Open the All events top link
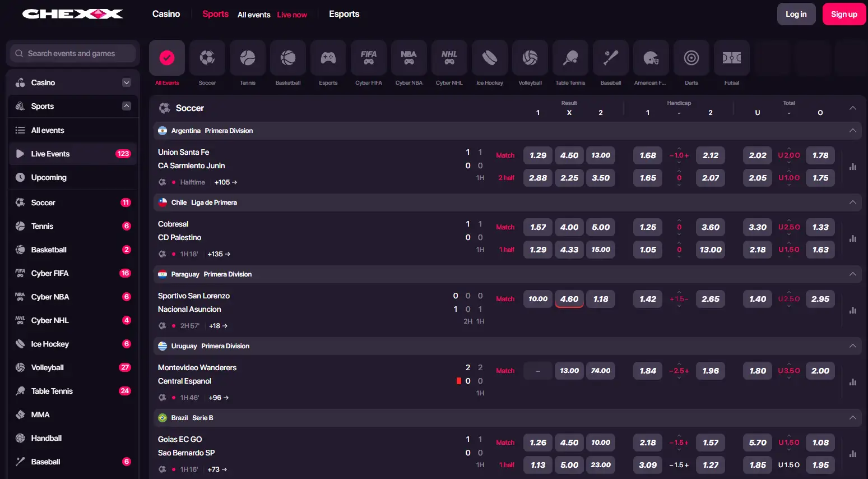Viewport: 868px width, 479px height. [254, 15]
